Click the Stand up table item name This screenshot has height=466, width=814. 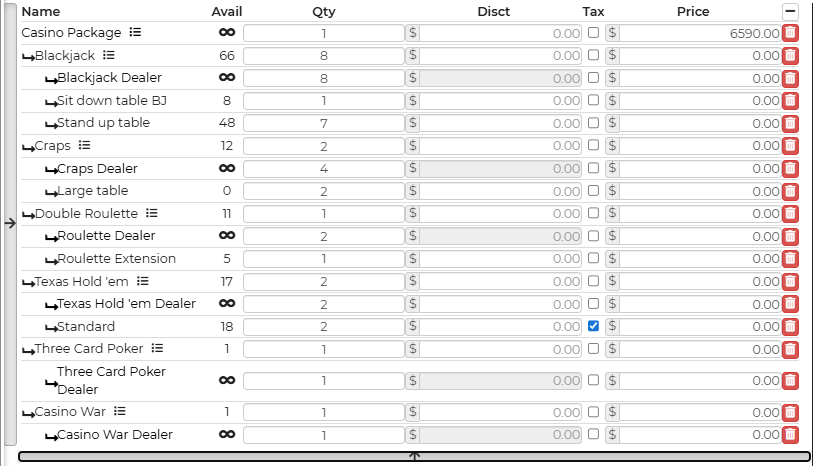point(103,123)
